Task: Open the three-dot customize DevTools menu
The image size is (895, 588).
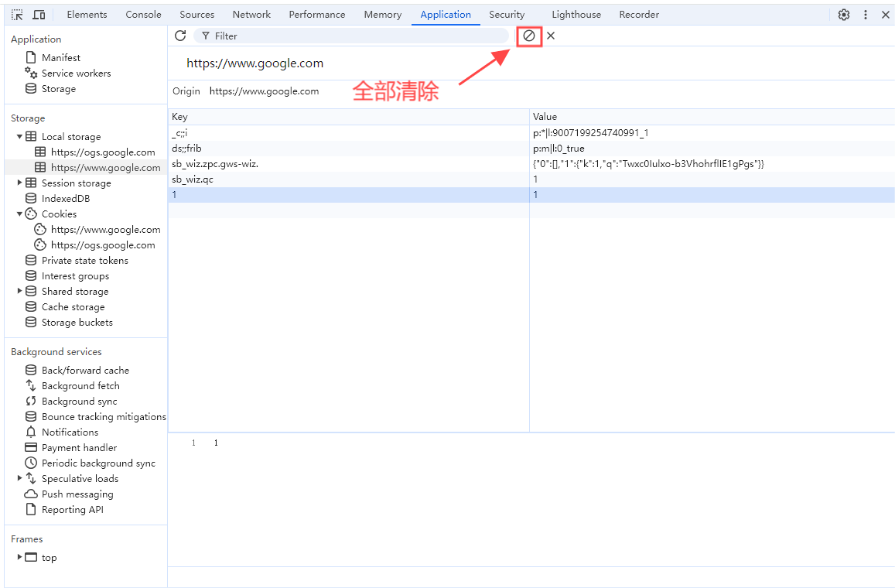Action: (x=866, y=15)
